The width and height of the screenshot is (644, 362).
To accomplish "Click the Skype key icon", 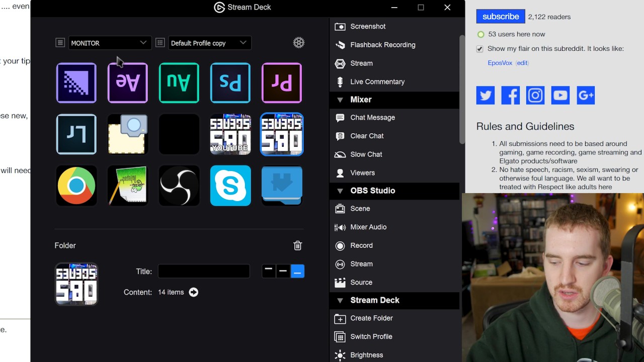I will pyautogui.click(x=230, y=186).
